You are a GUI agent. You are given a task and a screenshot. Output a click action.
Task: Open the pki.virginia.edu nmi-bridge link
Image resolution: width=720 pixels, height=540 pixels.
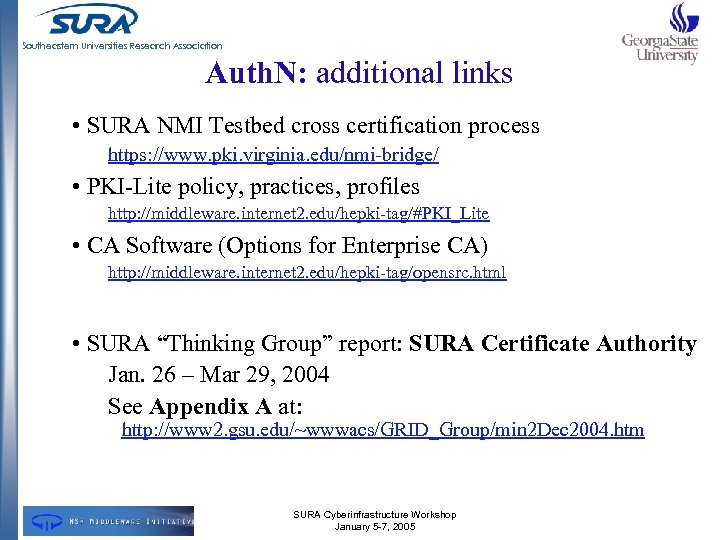click(x=273, y=155)
